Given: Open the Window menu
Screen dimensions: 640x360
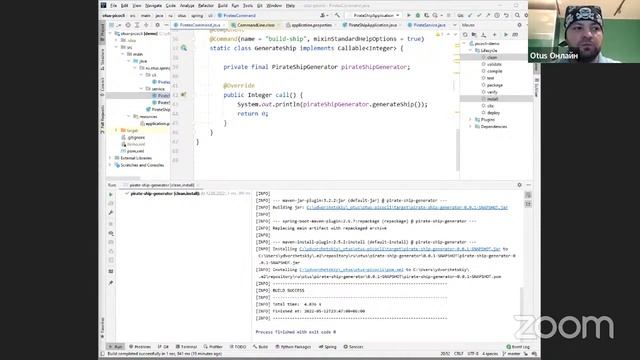Looking at the screenshot, I should click(274, 6).
